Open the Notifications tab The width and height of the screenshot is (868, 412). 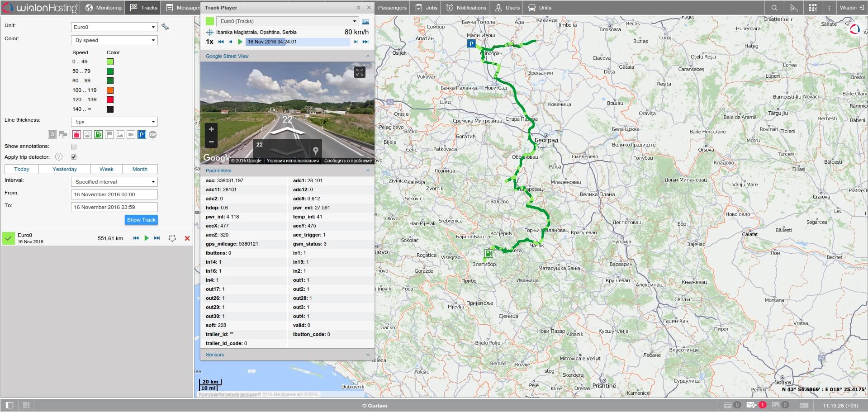click(466, 8)
